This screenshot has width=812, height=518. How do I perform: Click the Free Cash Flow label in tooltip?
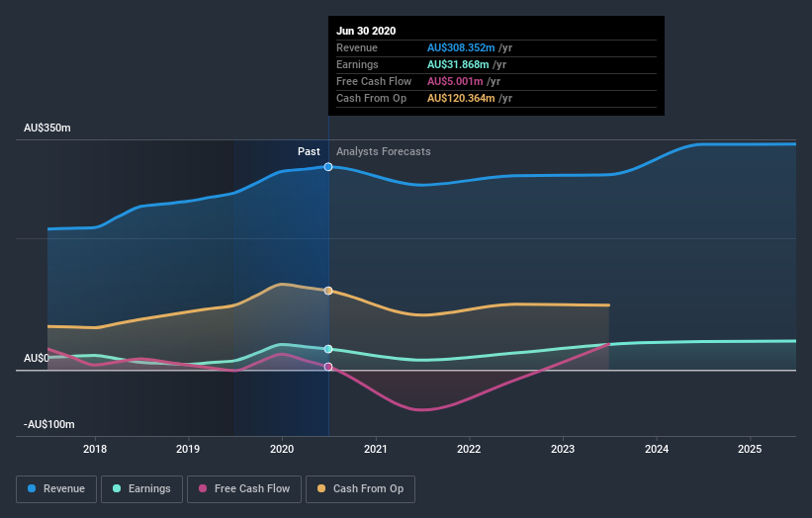pyautogui.click(x=374, y=81)
